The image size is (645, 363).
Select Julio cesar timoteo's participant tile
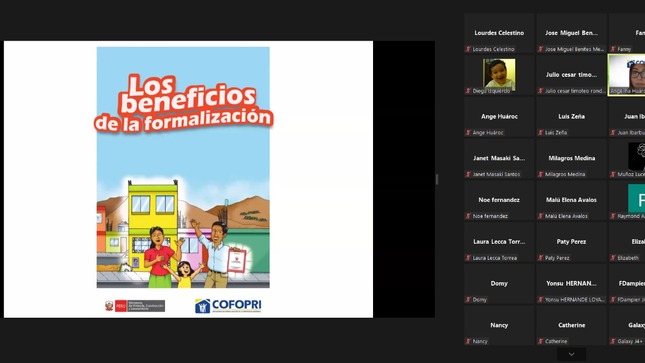[x=571, y=75]
